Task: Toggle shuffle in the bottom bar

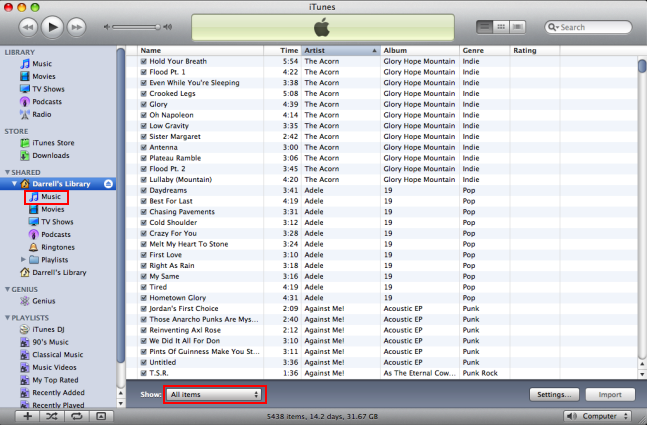Action: (52, 416)
